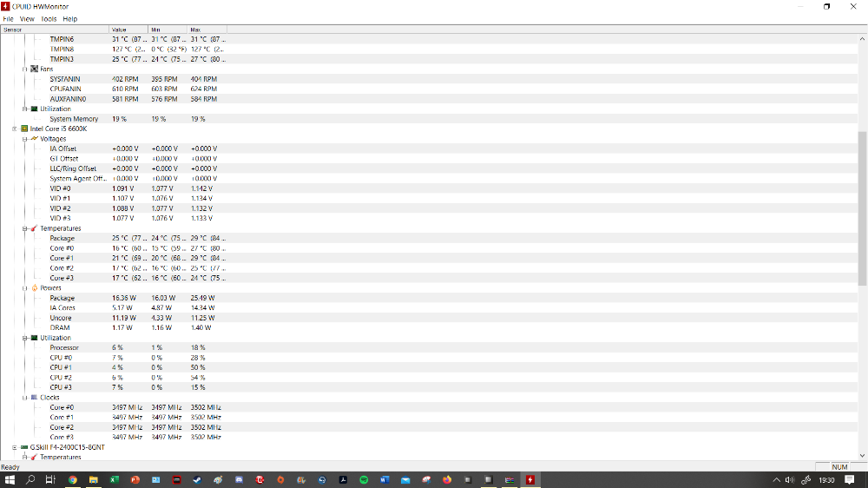Collapse the Intel Core i5 6600K node
This screenshot has width=868, height=488.
[x=15, y=129]
